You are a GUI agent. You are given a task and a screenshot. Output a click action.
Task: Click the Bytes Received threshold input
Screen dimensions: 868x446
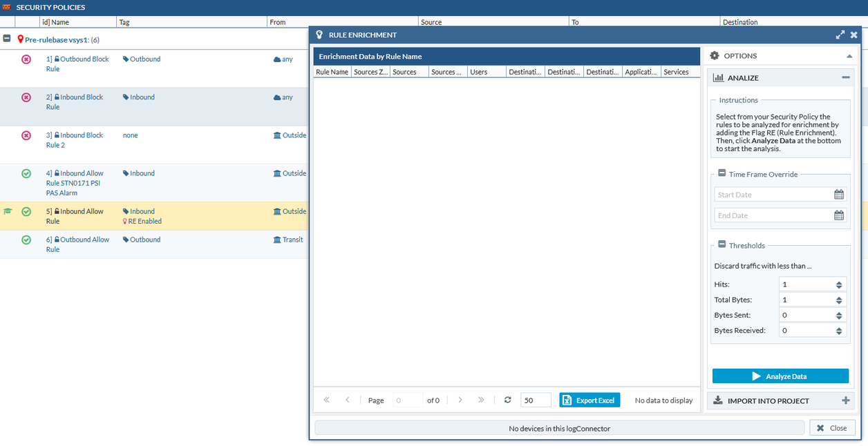point(805,330)
